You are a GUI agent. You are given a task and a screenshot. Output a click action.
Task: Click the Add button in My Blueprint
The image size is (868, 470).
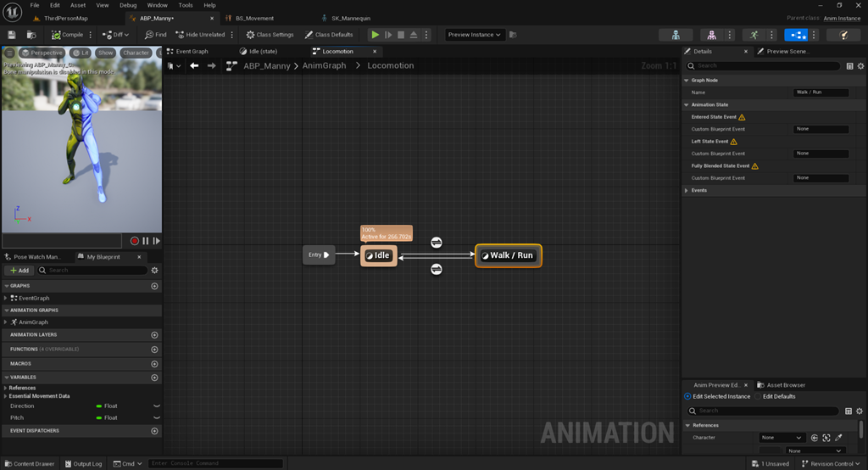[19, 271]
